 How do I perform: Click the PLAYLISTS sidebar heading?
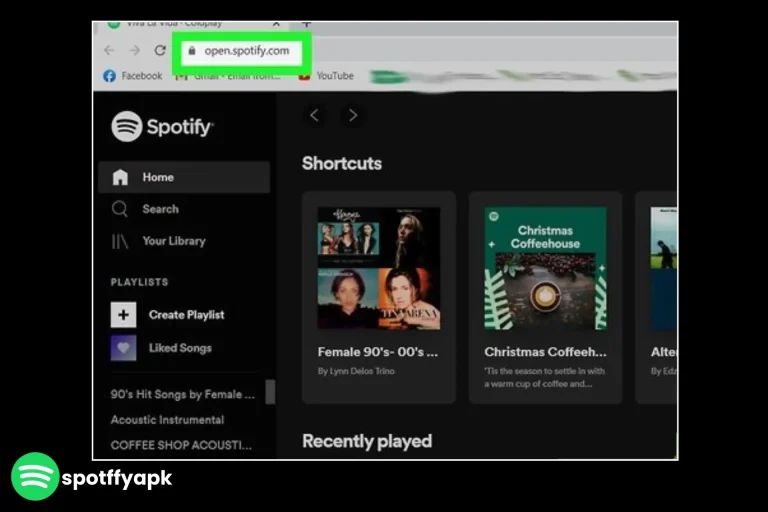(139, 282)
